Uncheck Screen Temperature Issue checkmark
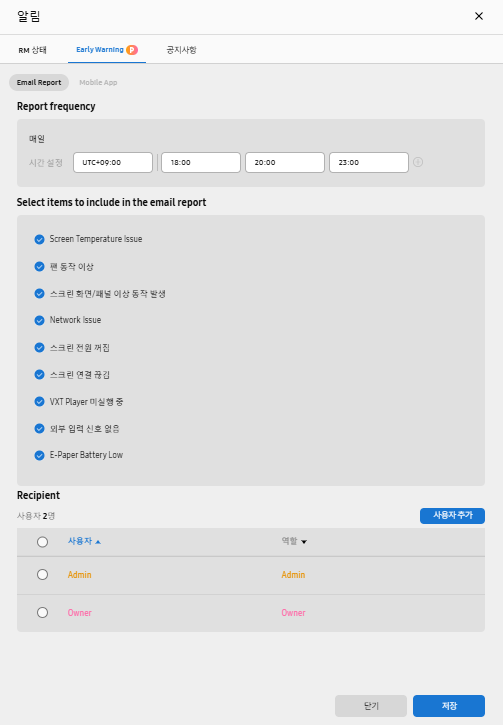The width and height of the screenshot is (503, 725). click(39, 239)
